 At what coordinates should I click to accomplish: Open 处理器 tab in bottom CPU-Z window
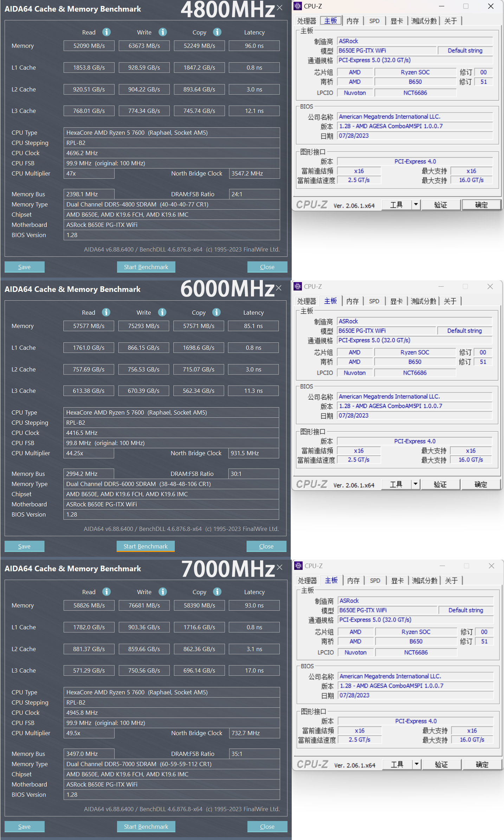(x=307, y=580)
